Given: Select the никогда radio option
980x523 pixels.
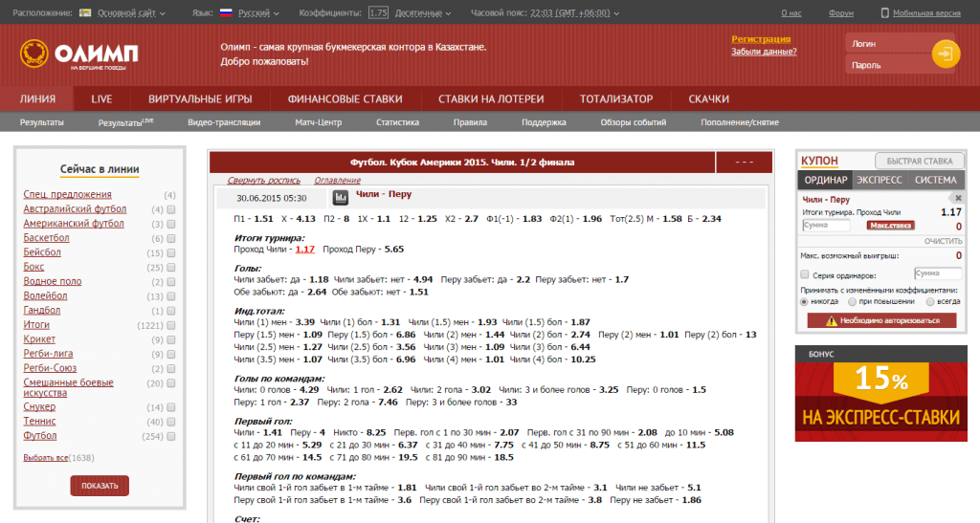Looking at the screenshot, I should (804, 301).
